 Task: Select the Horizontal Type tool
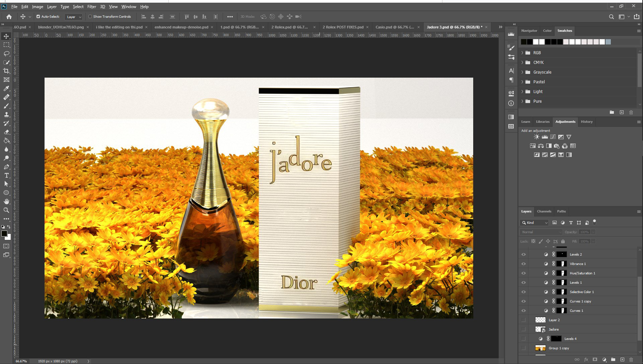click(6, 175)
